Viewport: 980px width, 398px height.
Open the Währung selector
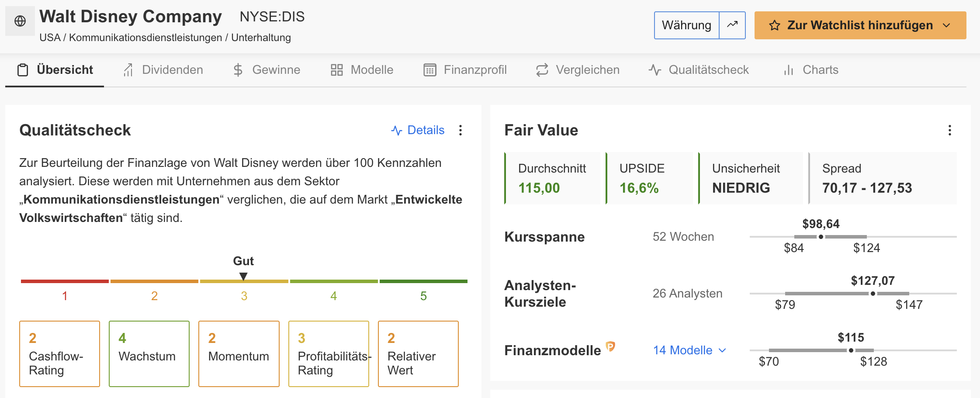point(686,25)
